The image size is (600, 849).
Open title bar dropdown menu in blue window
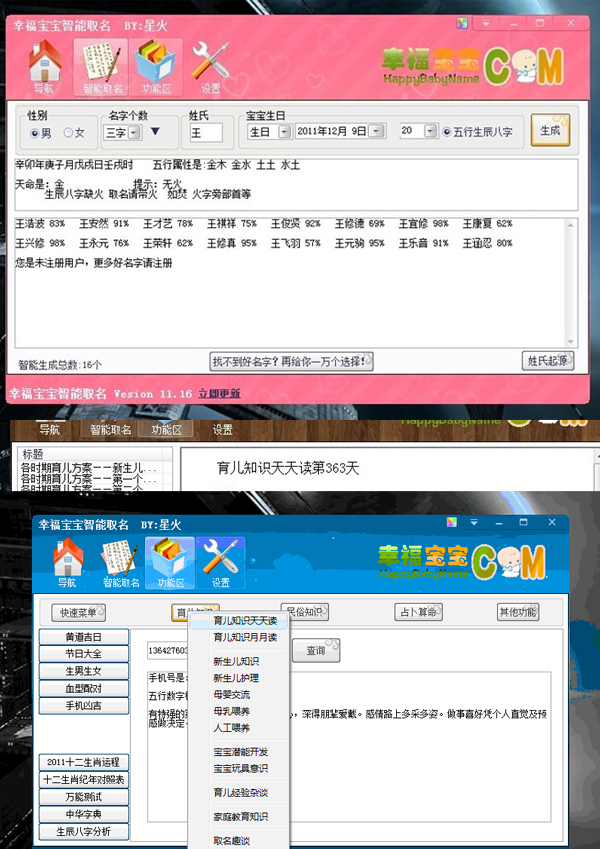click(474, 523)
